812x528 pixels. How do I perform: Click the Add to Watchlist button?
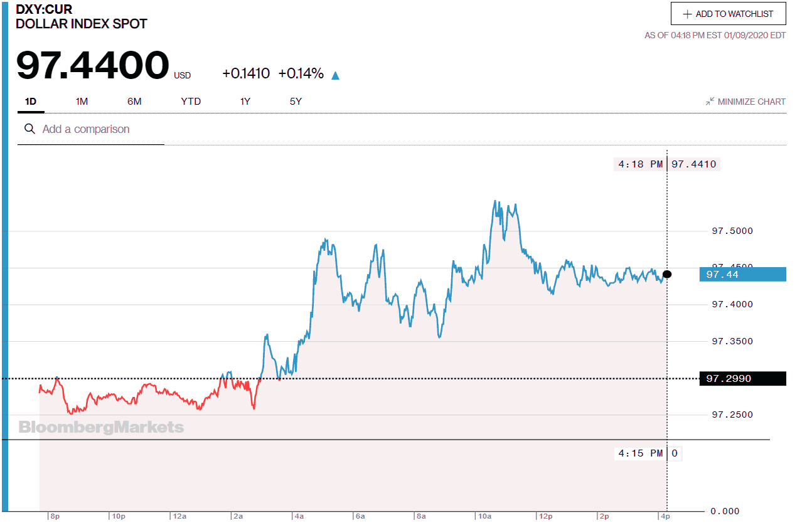(728, 13)
